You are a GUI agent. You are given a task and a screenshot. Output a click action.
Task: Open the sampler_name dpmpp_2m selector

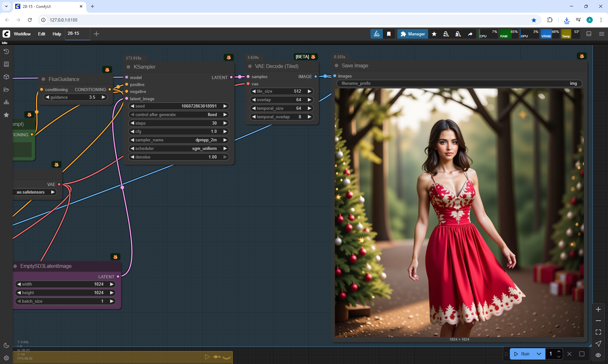[179, 140]
